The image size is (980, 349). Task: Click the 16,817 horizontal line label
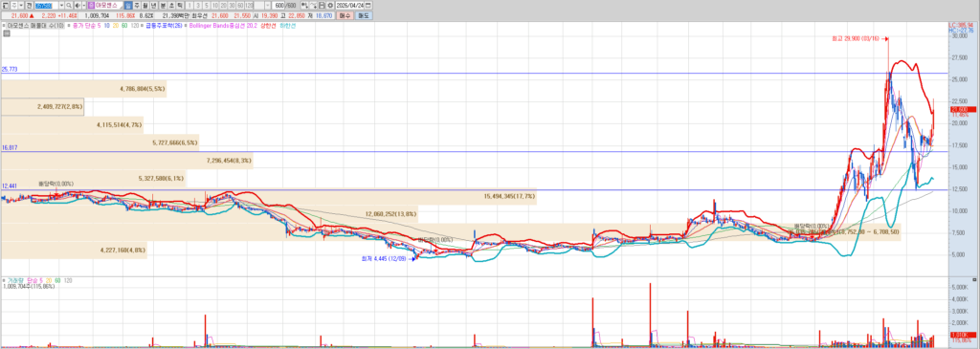[9, 147]
